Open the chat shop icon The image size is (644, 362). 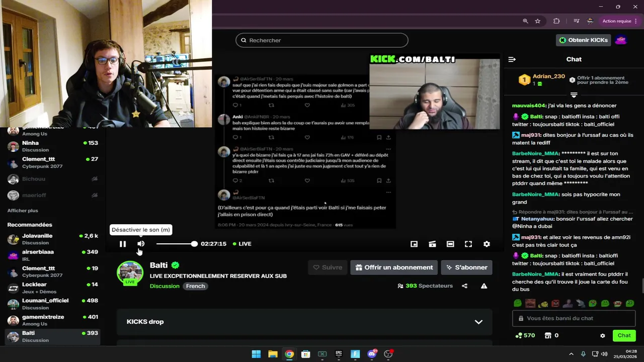(548, 335)
